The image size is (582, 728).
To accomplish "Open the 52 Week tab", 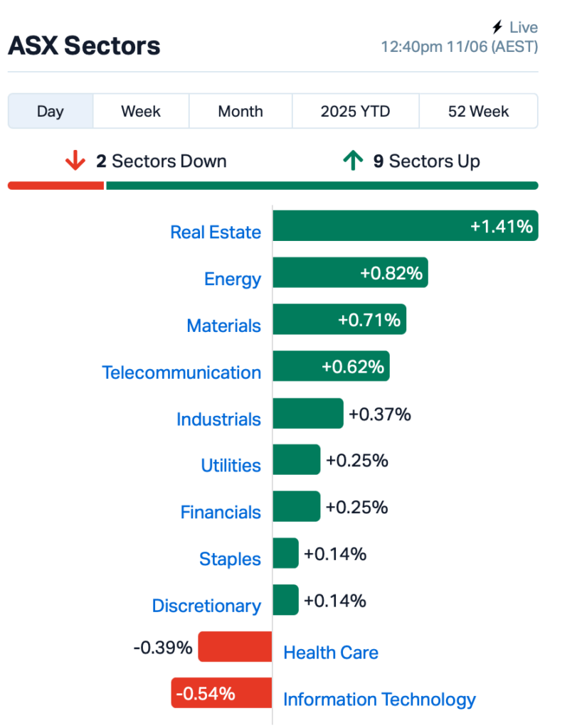I will (x=478, y=111).
